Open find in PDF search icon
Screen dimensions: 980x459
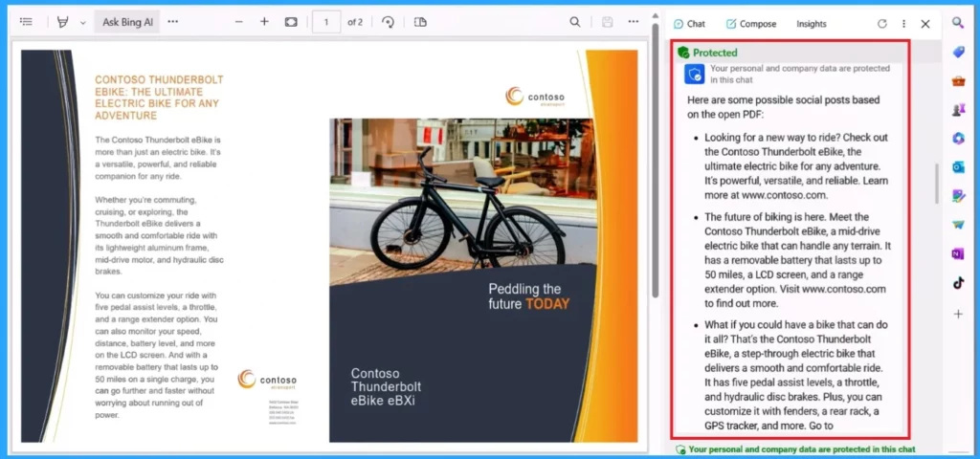[575, 22]
